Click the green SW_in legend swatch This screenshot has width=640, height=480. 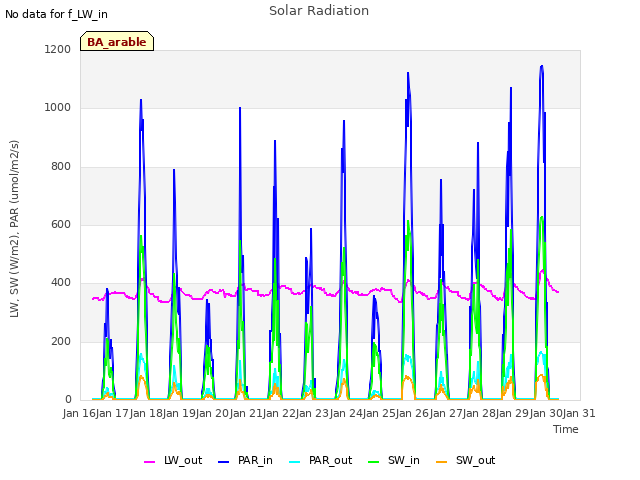pyautogui.click(x=373, y=462)
